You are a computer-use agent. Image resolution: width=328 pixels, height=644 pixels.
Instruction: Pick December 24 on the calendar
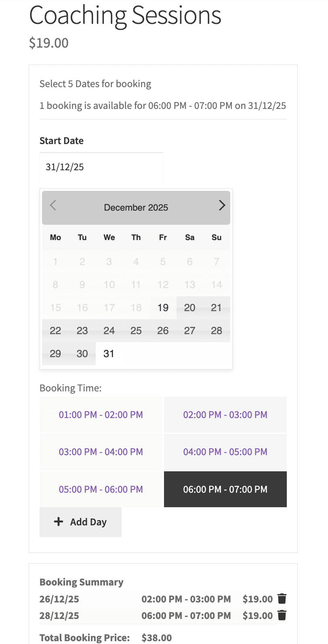pos(109,331)
